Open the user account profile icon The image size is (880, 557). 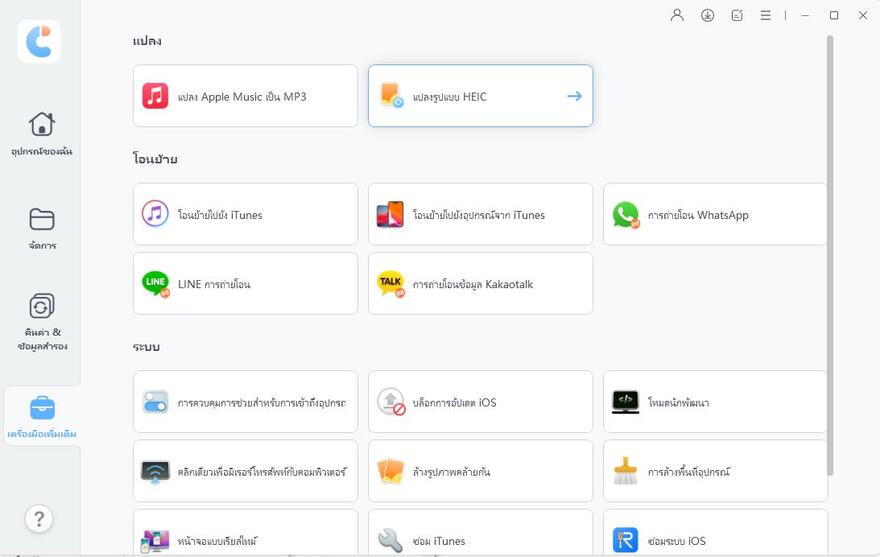(x=678, y=15)
